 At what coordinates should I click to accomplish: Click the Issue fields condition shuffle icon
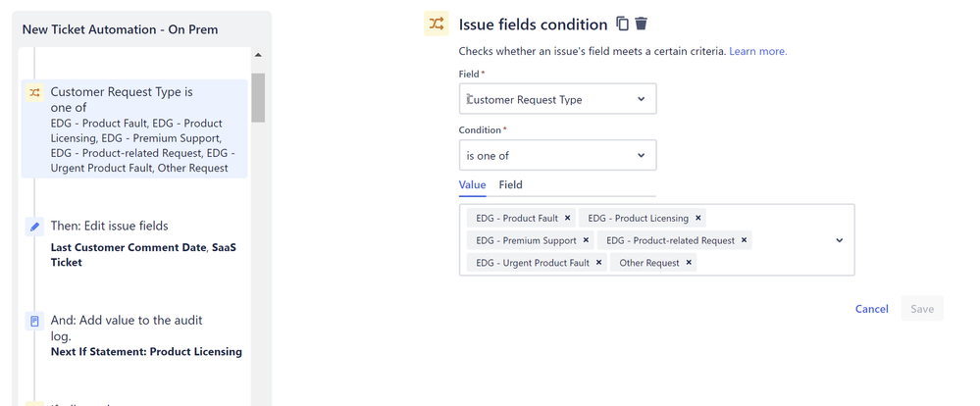tap(437, 25)
